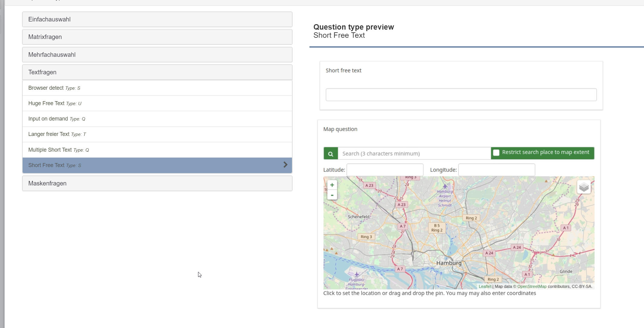
Task: Enable Restrict search place to map extent
Action: (496, 153)
